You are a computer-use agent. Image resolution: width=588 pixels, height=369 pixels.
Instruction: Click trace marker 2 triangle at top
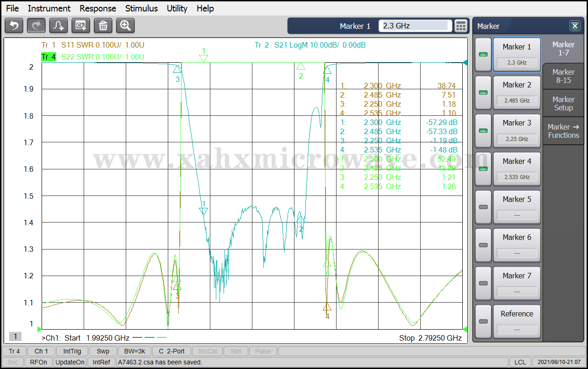click(300, 66)
